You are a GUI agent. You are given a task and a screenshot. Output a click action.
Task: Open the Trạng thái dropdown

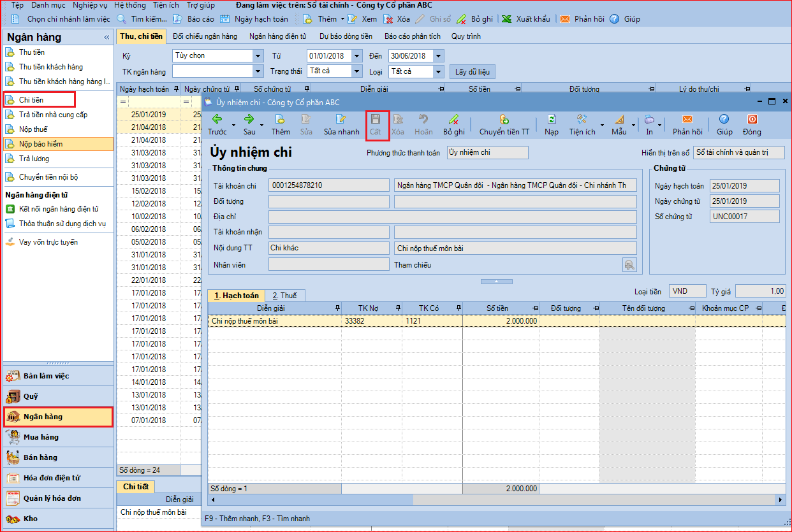(356, 71)
